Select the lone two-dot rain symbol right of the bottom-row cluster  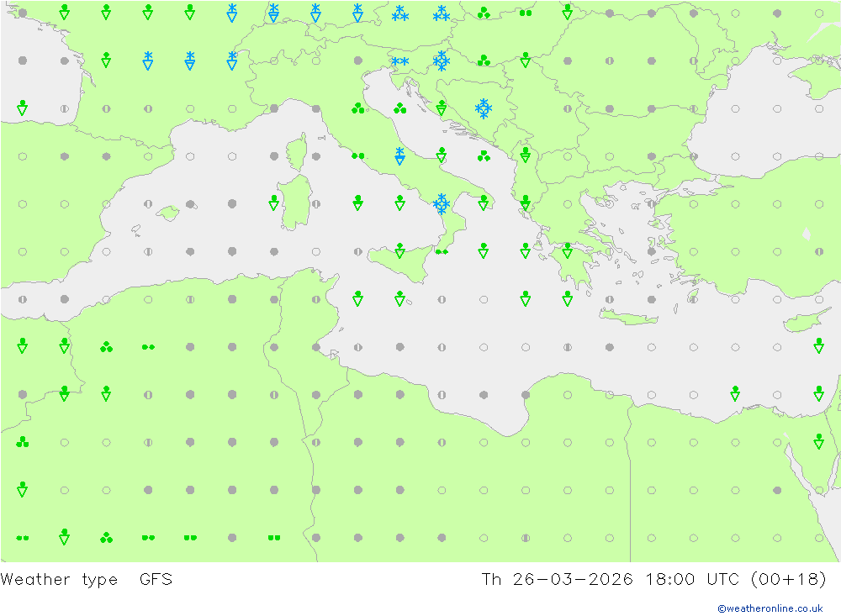pyautogui.click(x=273, y=538)
